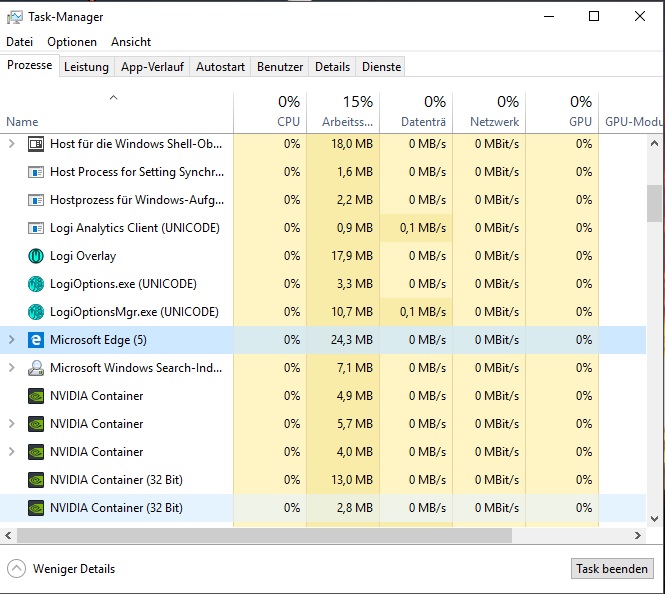
Task: Select the LogiOptions.exe (UNICODE) row
Action: (323, 284)
